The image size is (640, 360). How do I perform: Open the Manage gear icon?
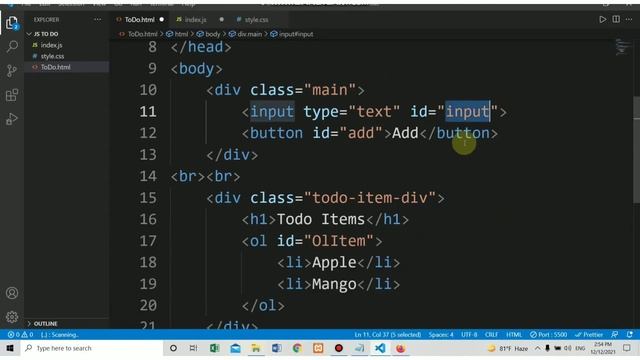tap(12, 316)
